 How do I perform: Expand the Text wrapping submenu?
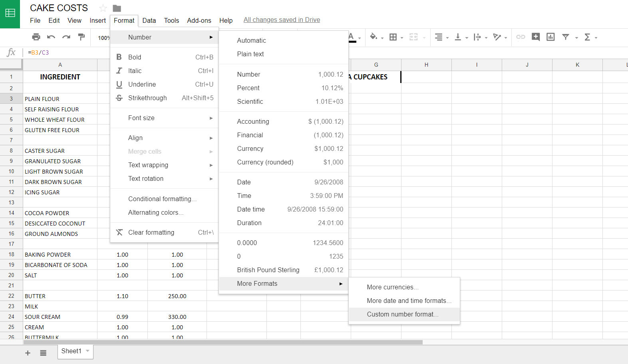click(164, 165)
